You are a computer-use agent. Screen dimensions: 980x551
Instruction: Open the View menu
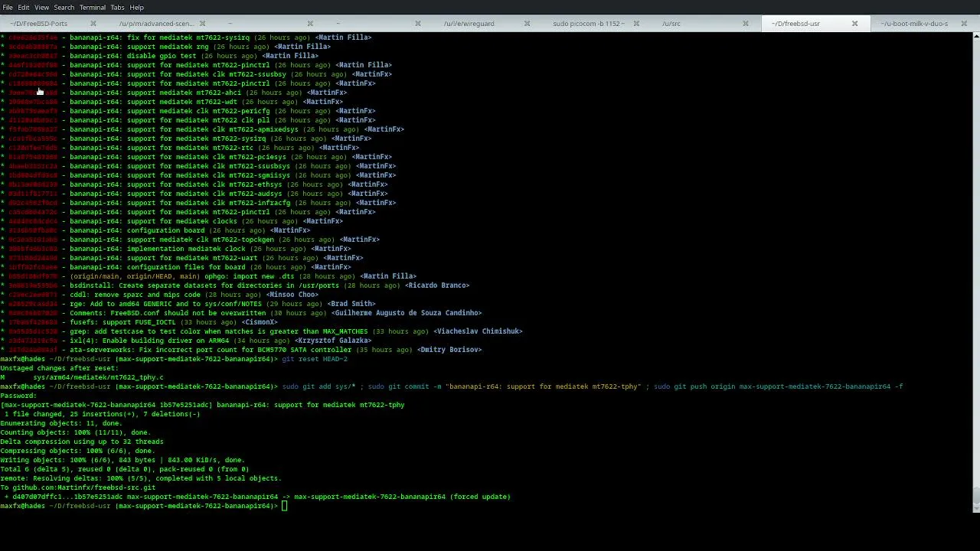coord(41,8)
